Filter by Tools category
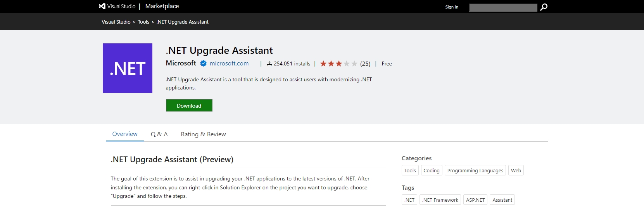Viewport: 644px width, 206px height. point(410,170)
